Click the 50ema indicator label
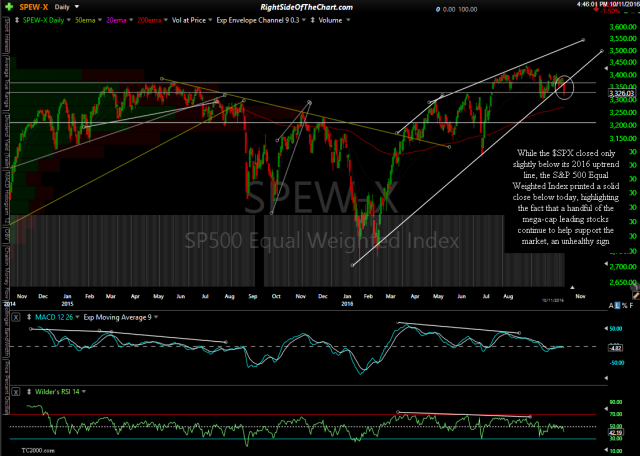The image size is (640, 456). pyautogui.click(x=85, y=20)
